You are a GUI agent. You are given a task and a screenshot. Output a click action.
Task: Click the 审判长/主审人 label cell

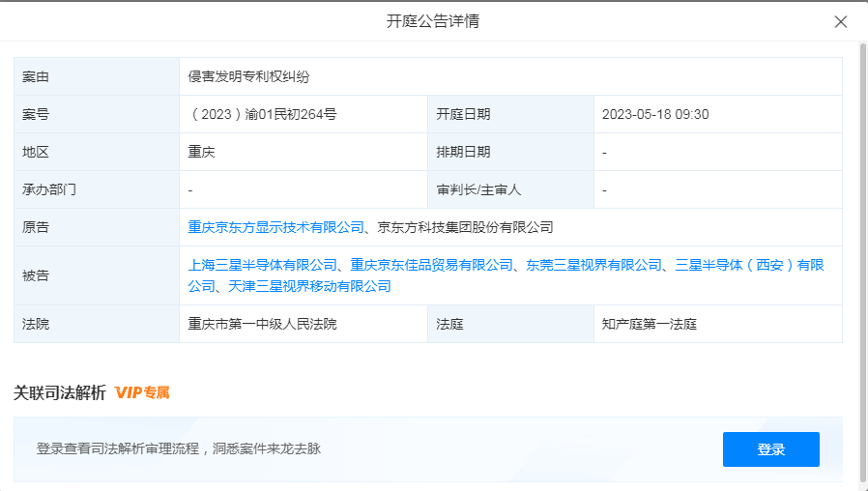510,189
